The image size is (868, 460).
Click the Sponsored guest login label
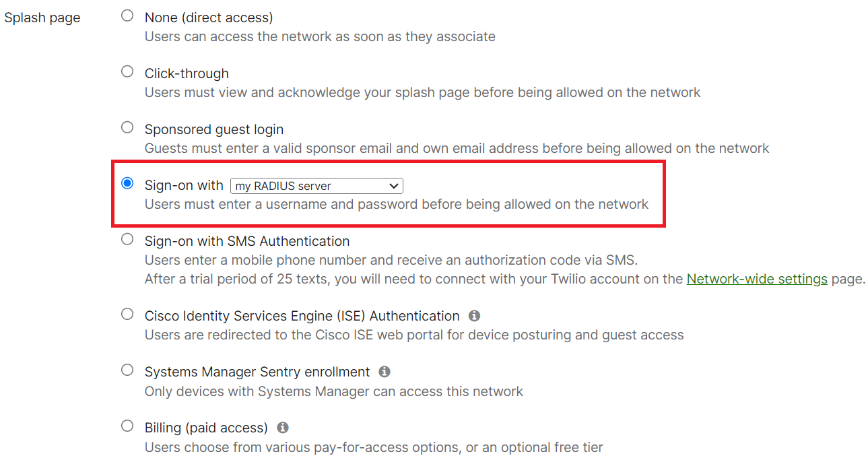pos(213,129)
